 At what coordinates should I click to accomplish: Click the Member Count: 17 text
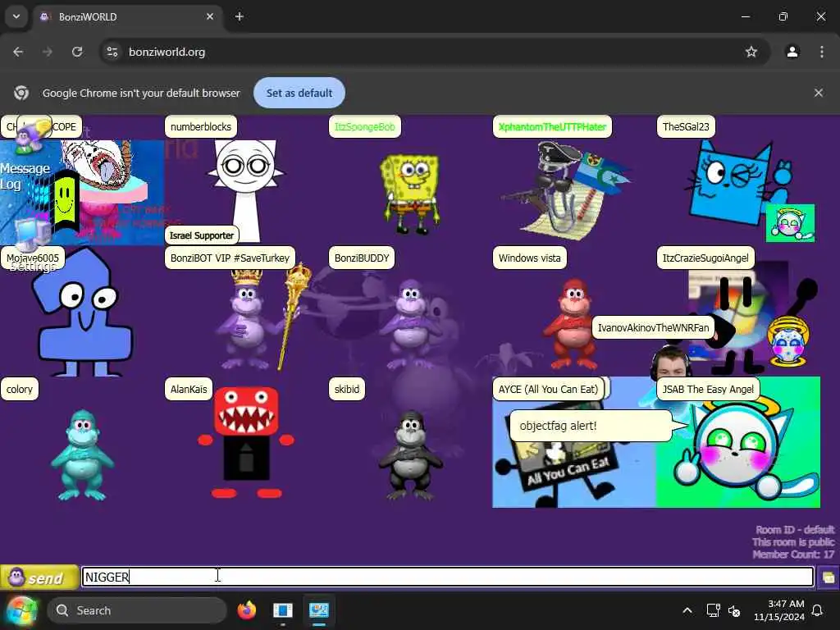pos(793,554)
